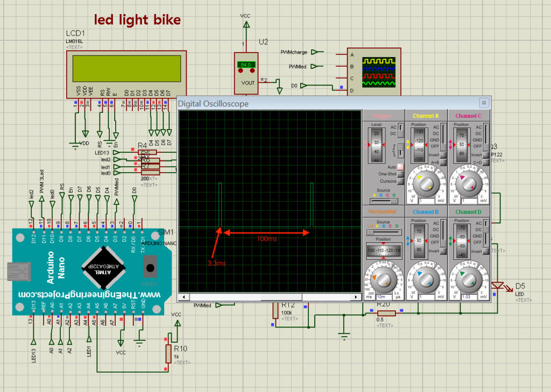Select the R12 100k resistor
551x392 pixels.
(x=275, y=311)
